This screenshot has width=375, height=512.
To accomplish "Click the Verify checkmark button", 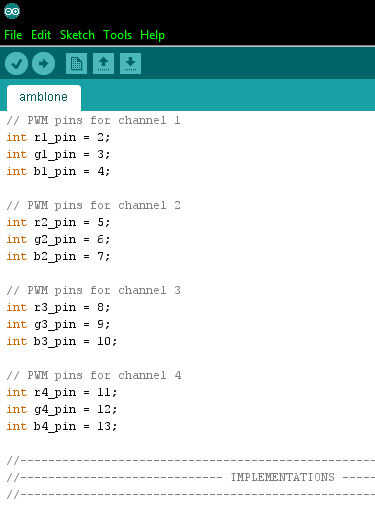I will click(x=16, y=63).
